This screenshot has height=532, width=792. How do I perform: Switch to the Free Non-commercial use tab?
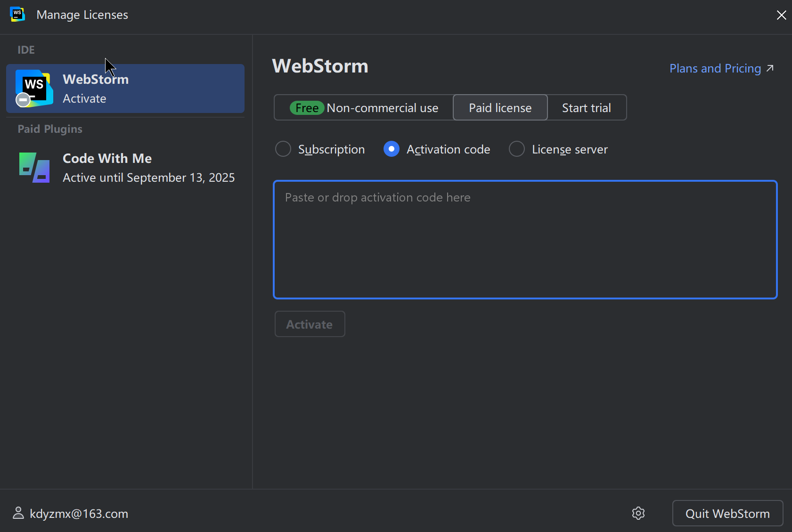364,108
